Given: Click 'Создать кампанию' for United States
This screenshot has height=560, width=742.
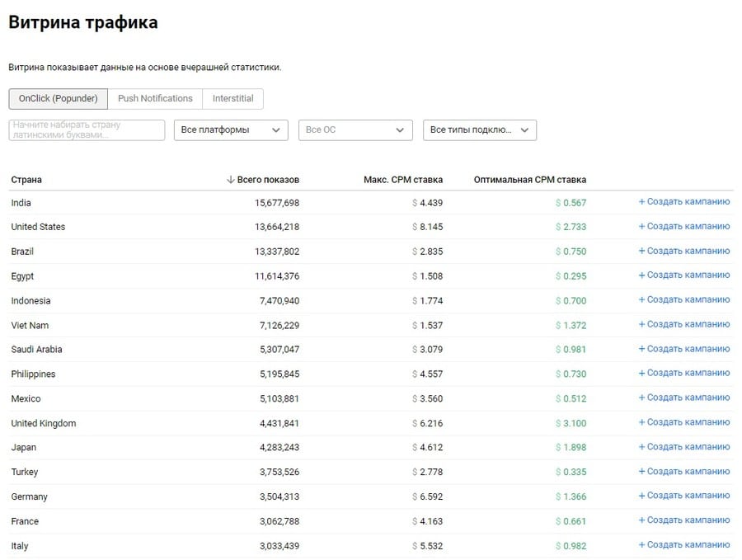Looking at the screenshot, I should click(683, 226).
